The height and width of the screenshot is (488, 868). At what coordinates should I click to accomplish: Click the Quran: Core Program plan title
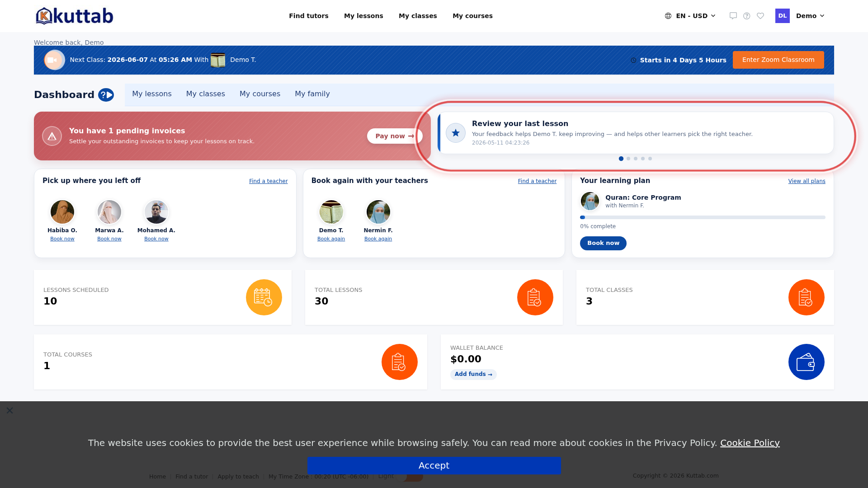click(643, 197)
